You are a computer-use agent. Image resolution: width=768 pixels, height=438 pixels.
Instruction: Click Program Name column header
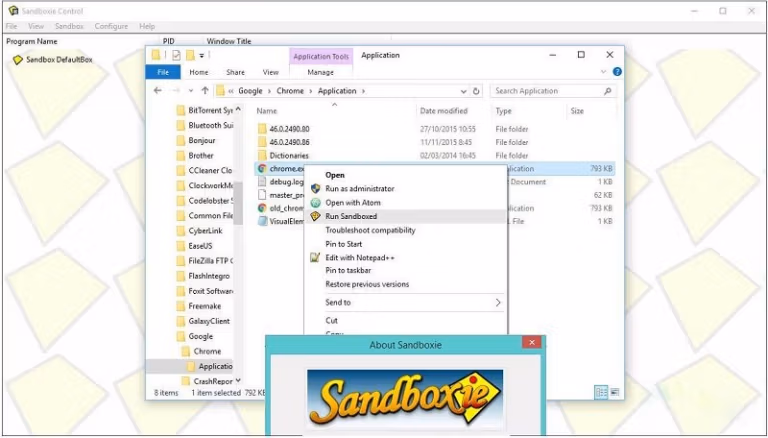(32, 42)
